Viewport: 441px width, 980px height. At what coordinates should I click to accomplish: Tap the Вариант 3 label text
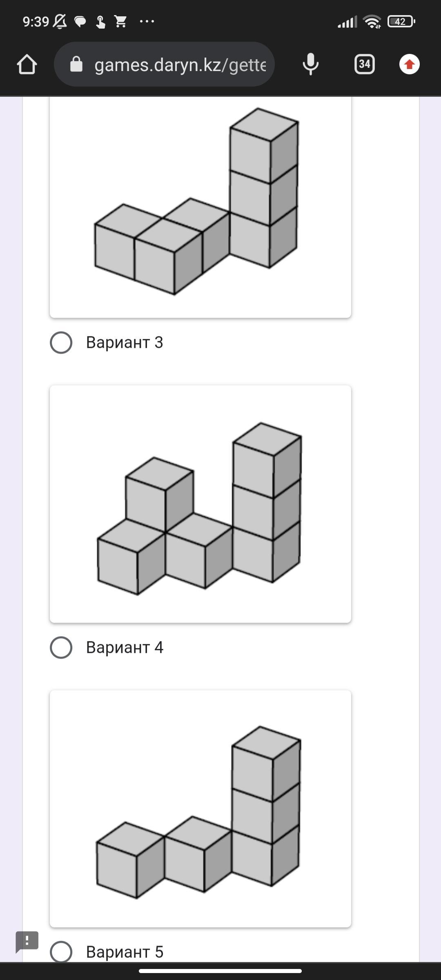[125, 342]
